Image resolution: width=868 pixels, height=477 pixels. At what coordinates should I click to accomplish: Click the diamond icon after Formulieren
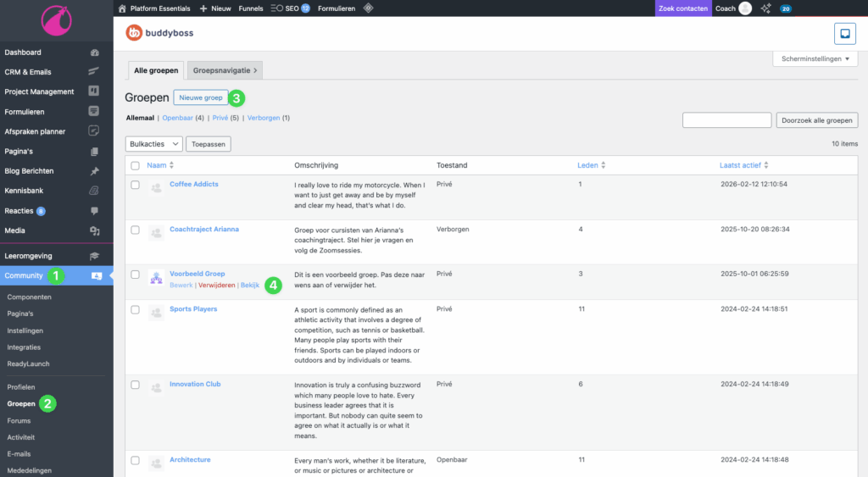coord(368,8)
